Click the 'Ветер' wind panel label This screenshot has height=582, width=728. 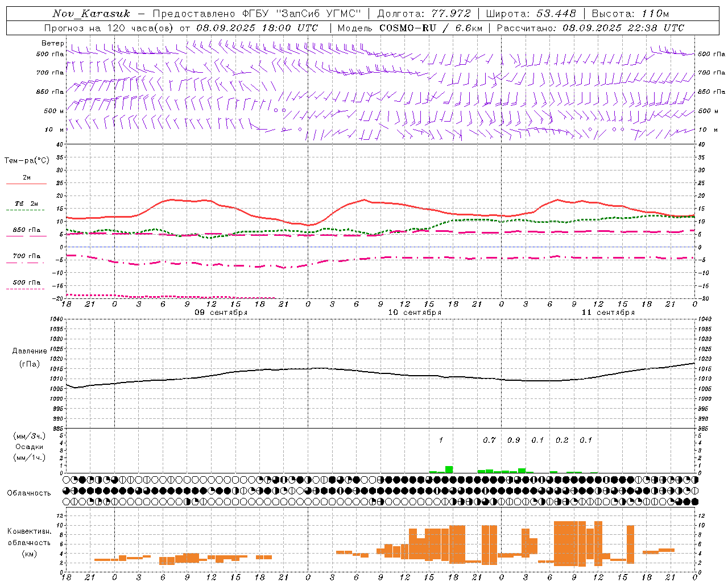[52, 43]
